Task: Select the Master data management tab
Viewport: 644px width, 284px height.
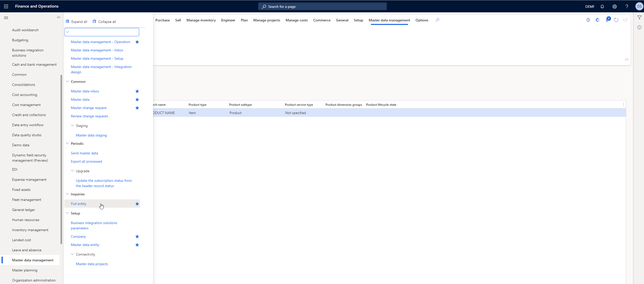Action: click(x=389, y=20)
